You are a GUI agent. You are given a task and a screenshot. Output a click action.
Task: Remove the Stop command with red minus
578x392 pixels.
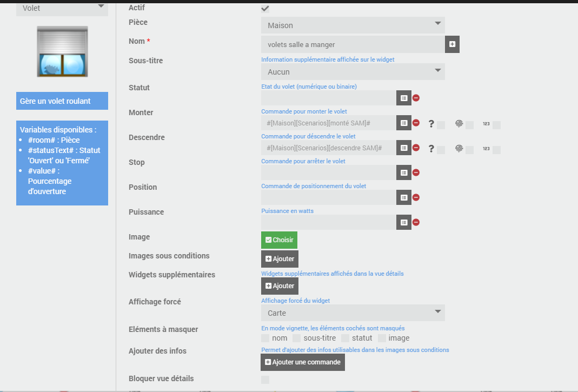[x=416, y=172]
